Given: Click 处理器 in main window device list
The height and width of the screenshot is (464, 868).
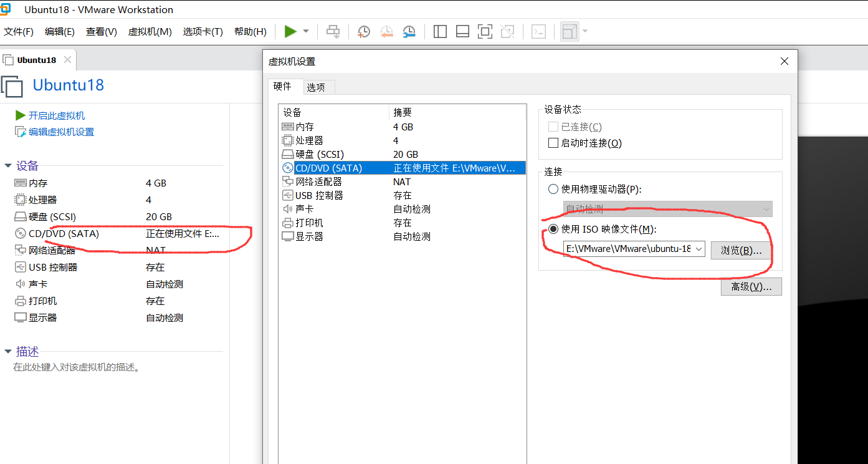Looking at the screenshot, I should [x=42, y=200].
